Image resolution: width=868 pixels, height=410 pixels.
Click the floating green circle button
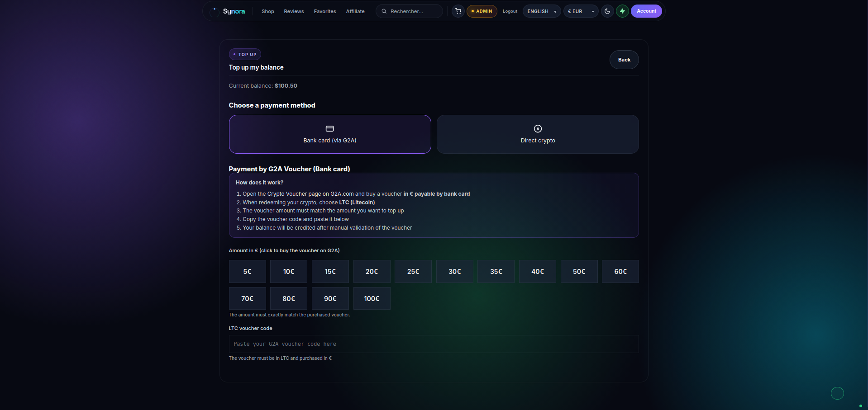(837, 393)
